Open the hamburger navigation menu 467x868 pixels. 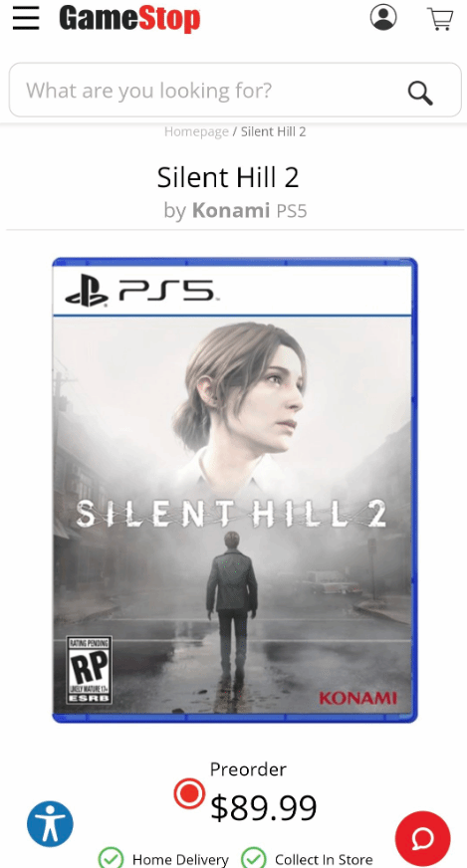pos(26,18)
